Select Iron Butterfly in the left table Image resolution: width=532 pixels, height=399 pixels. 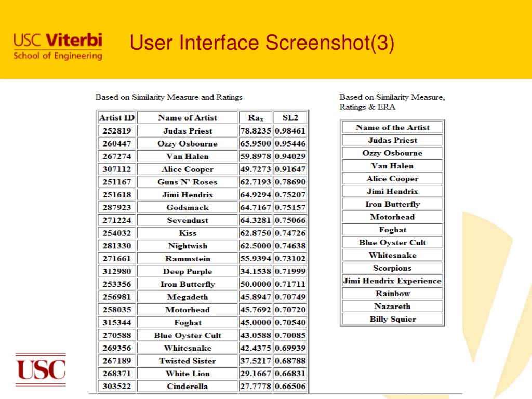187,284
